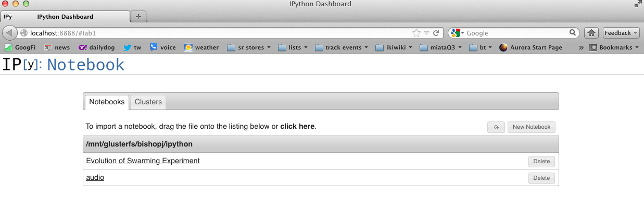Reload the page with the refresh icon
This screenshot has height=220, width=644.
pos(436,33)
